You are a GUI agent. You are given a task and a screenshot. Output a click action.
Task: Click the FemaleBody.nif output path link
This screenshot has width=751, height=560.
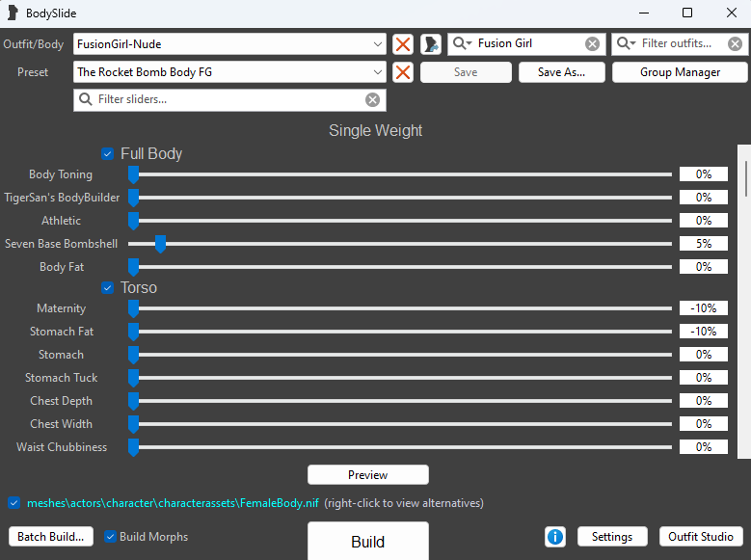(173, 503)
